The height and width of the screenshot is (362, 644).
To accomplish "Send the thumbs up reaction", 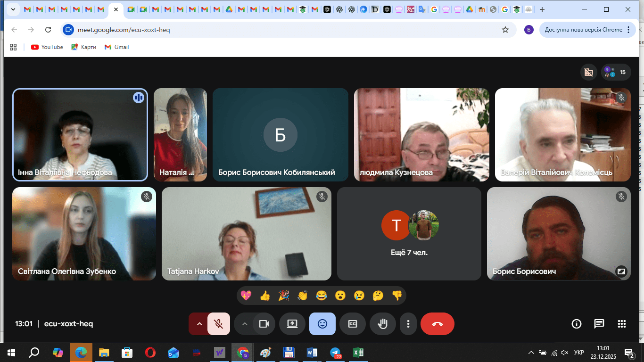I will coord(265,296).
